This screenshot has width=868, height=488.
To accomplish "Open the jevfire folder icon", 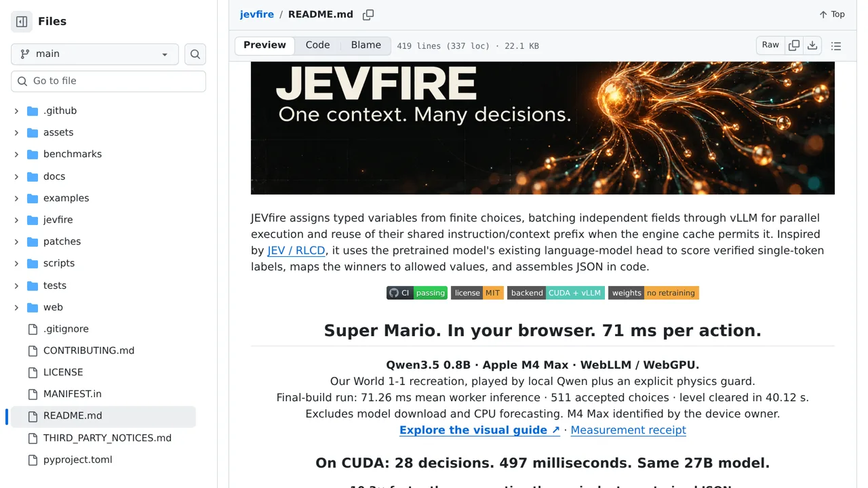I will click(x=33, y=220).
